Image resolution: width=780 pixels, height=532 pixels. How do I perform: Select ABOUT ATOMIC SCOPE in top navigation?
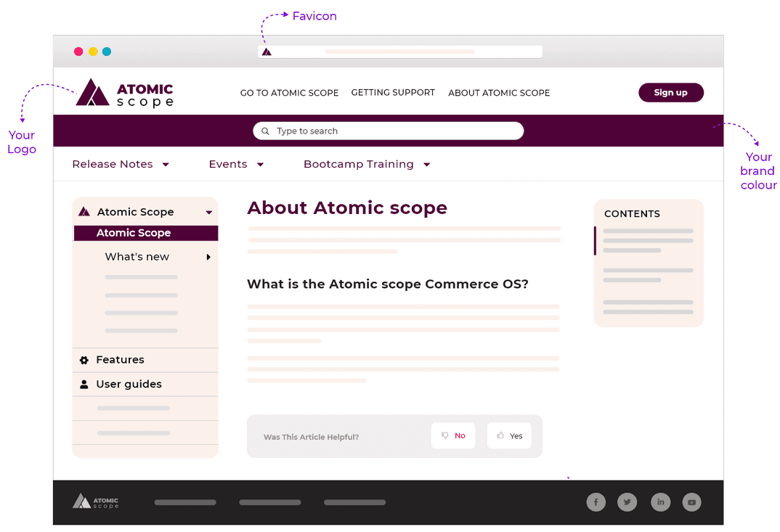pyautogui.click(x=499, y=93)
